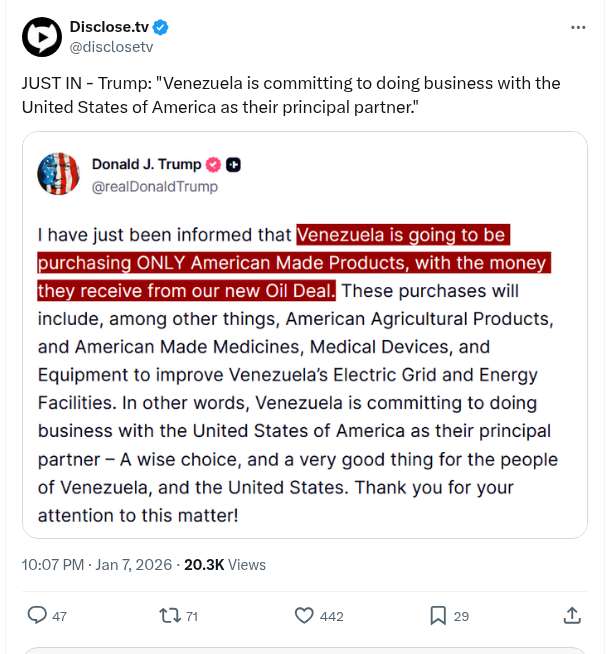Click the Donald J. Trump display name
The height and width of the screenshot is (654, 608).
(x=146, y=164)
